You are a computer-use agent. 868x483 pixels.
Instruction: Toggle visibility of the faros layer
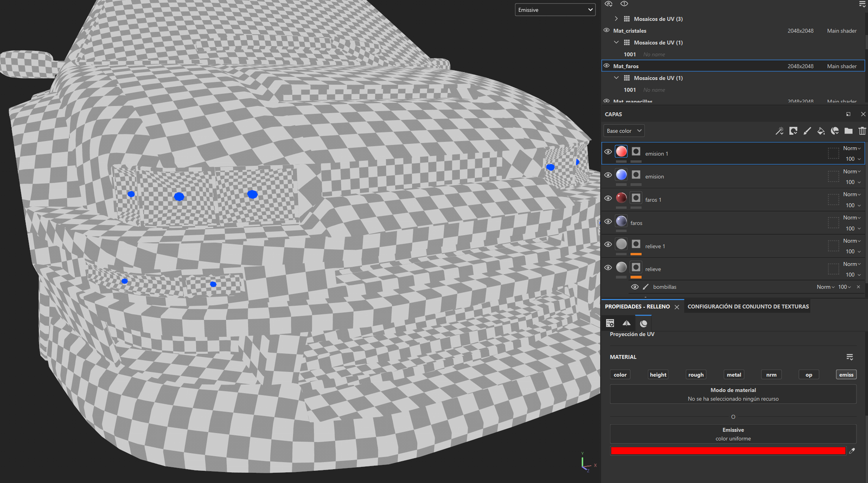pyautogui.click(x=608, y=222)
